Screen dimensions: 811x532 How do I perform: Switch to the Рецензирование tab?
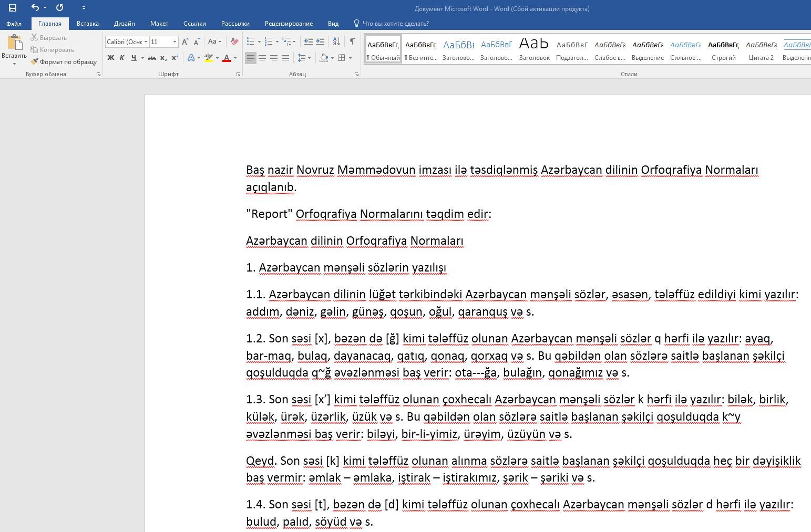(x=289, y=24)
